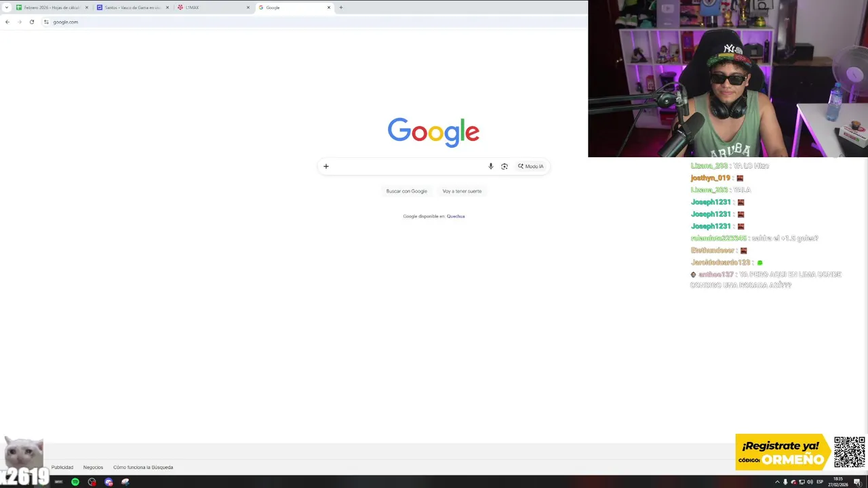The height and width of the screenshot is (488, 868).
Task: Switch Google language to Quechua
Action: [x=456, y=216]
